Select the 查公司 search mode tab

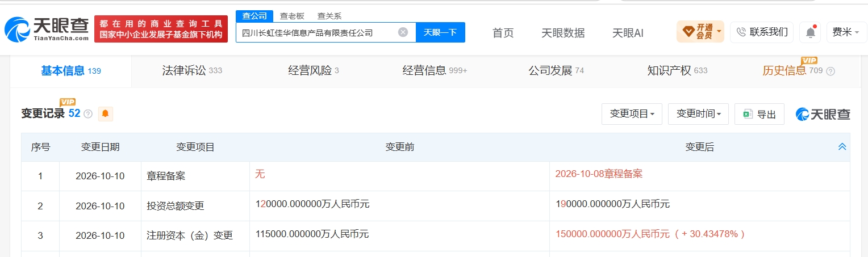click(254, 16)
